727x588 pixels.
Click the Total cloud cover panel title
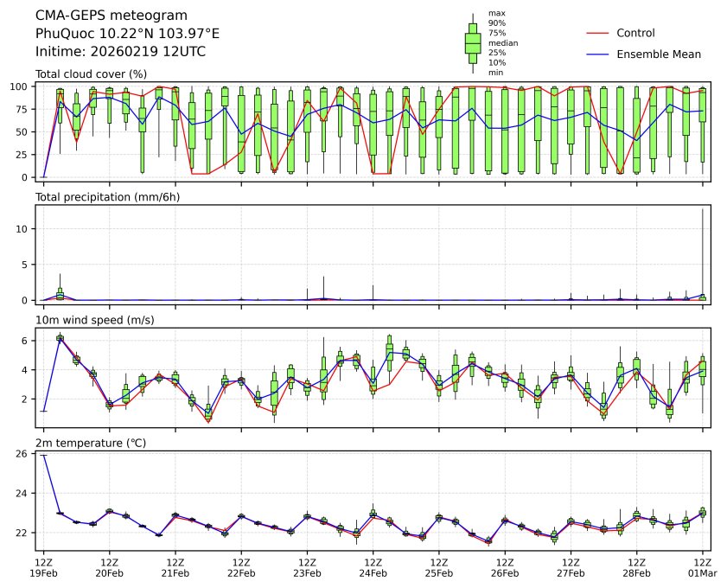tap(91, 74)
